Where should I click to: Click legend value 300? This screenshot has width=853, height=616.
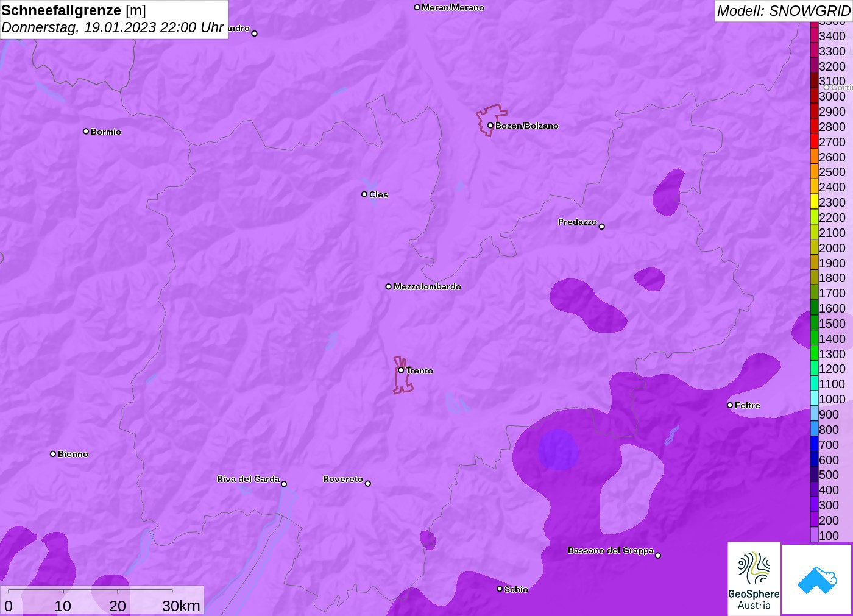pyautogui.click(x=829, y=505)
